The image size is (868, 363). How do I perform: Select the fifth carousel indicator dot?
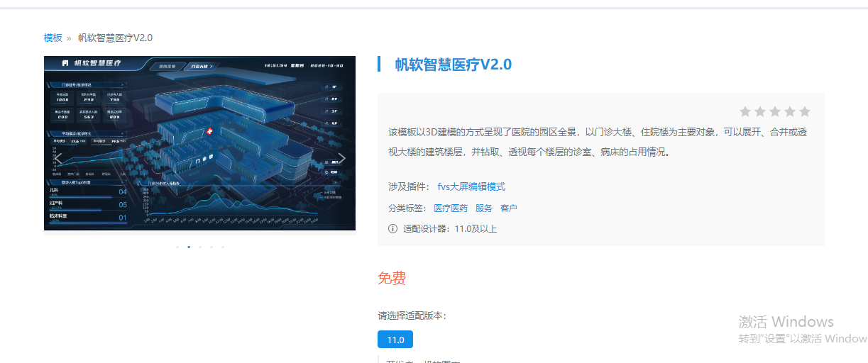click(x=223, y=247)
